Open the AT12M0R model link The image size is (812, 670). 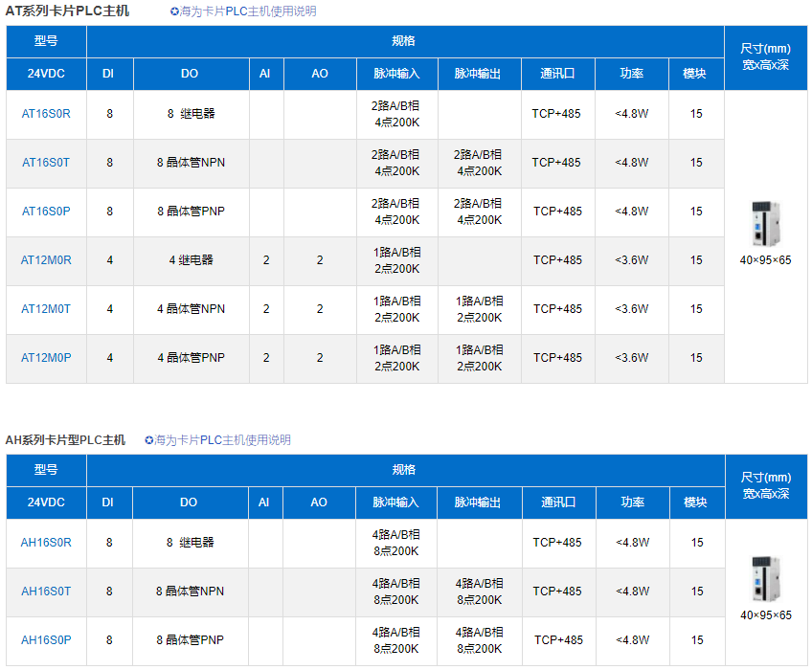pyautogui.click(x=46, y=260)
